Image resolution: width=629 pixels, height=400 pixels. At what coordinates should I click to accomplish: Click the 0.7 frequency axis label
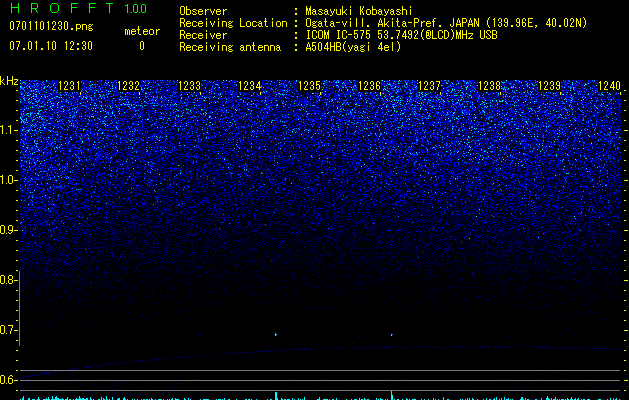point(8,330)
